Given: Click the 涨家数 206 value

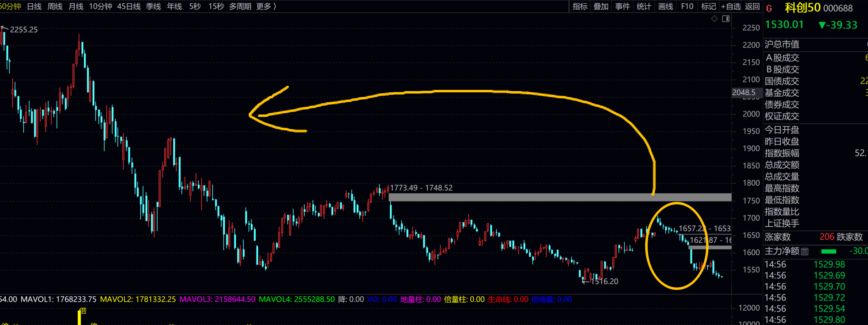Looking at the screenshot, I should [827, 237].
